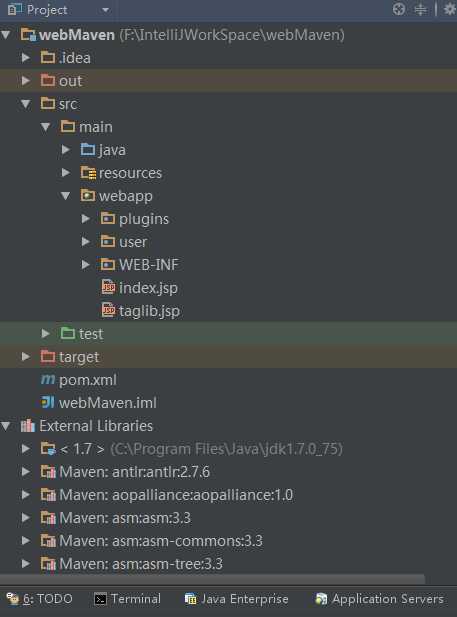The height and width of the screenshot is (617, 457).
Task: Click the collapse all icon in header
Action: (421, 9)
